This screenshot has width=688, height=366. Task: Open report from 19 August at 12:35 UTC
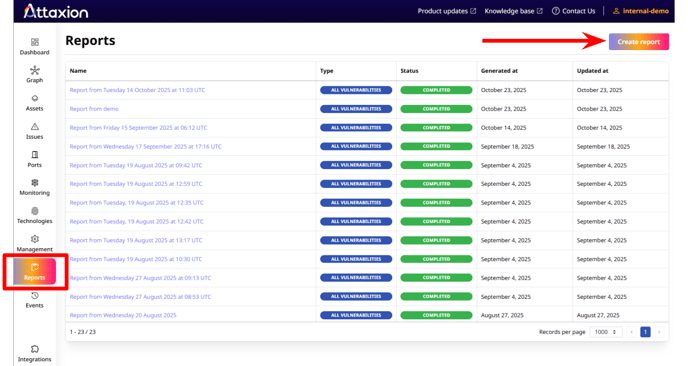[136, 203]
